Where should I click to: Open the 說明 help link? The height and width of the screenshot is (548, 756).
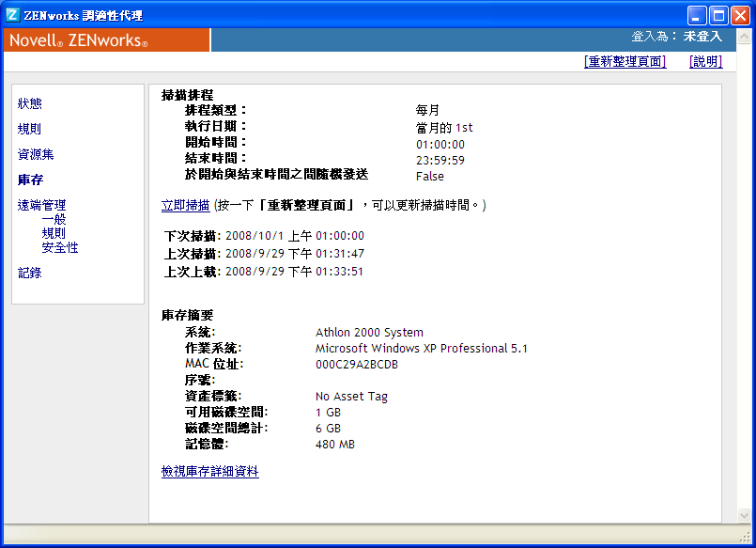pos(703,61)
